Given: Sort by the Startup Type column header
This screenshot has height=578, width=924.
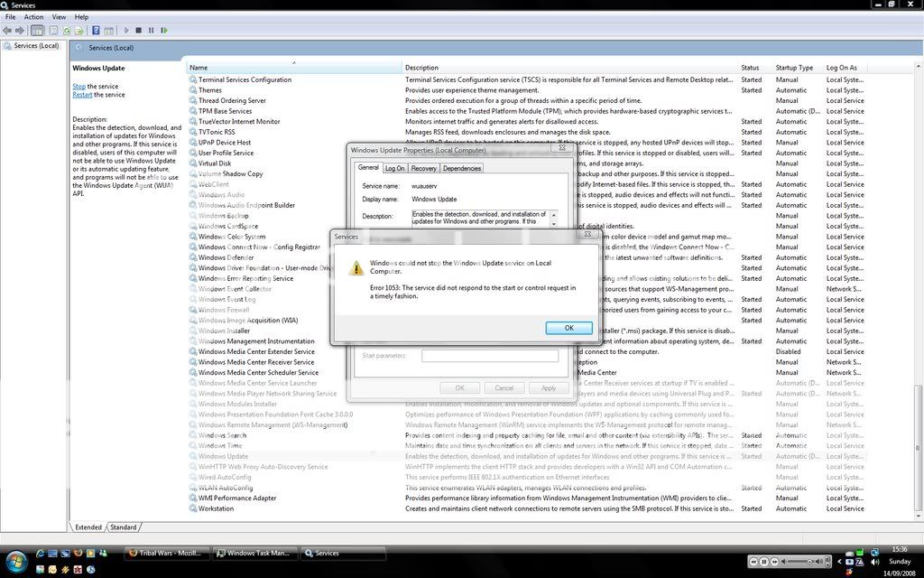Looking at the screenshot, I should 794,68.
